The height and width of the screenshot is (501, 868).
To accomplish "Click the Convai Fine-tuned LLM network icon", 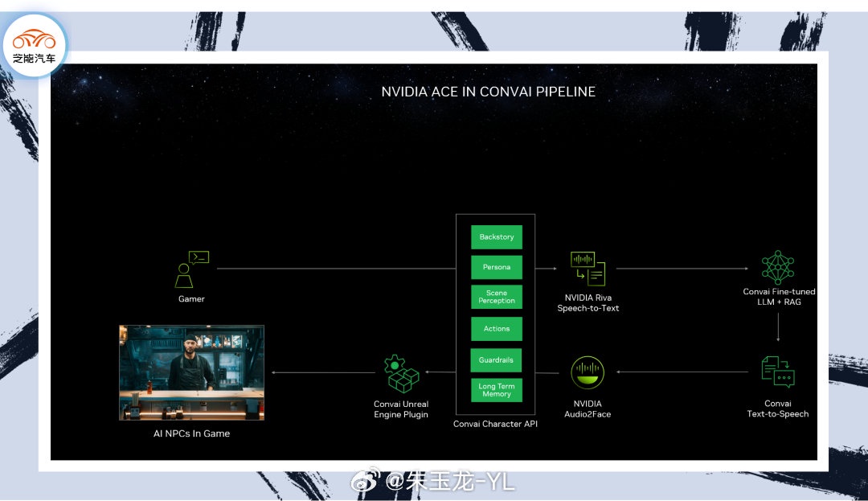I will click(x=778, y=267).
